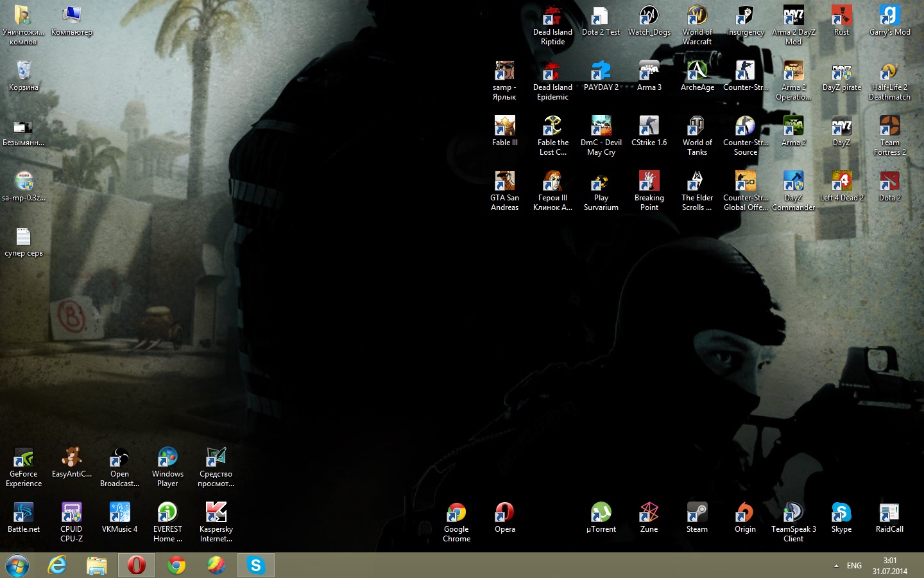Select the Watch_Dogs desktop icon
This screenshot has width=924, height=578.
coord(649,21)
